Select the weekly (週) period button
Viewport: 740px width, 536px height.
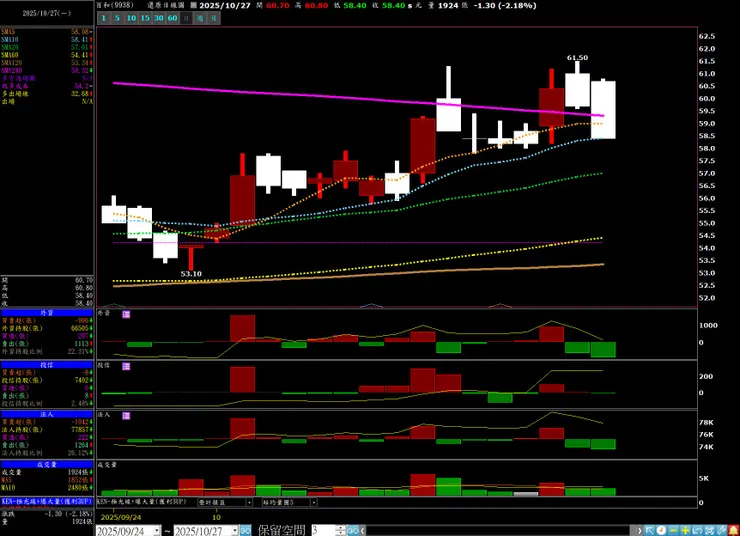coord(200,18)
